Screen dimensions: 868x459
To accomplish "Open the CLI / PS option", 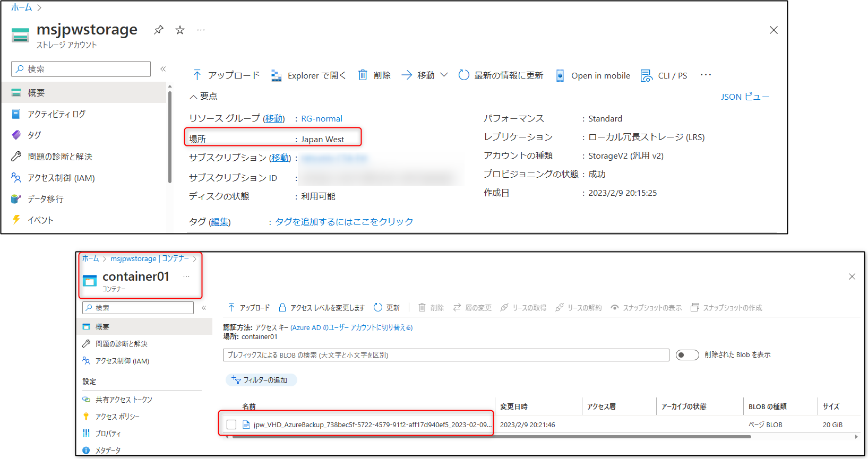I will [x=664, y=75].
